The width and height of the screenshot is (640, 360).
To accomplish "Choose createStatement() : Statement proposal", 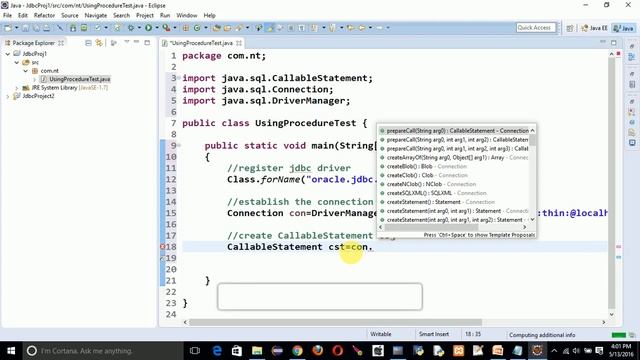I will point(454,202).
